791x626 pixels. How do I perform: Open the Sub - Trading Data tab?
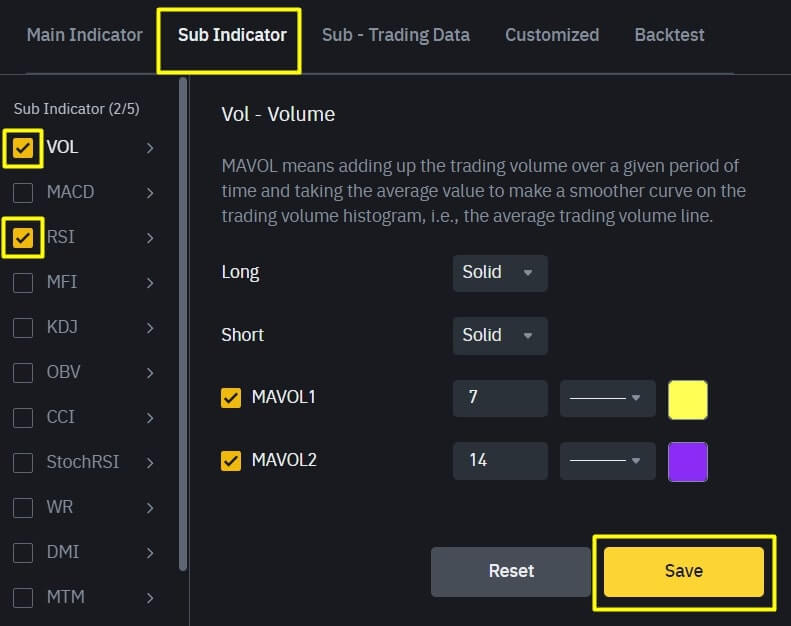tap(396, 35)
